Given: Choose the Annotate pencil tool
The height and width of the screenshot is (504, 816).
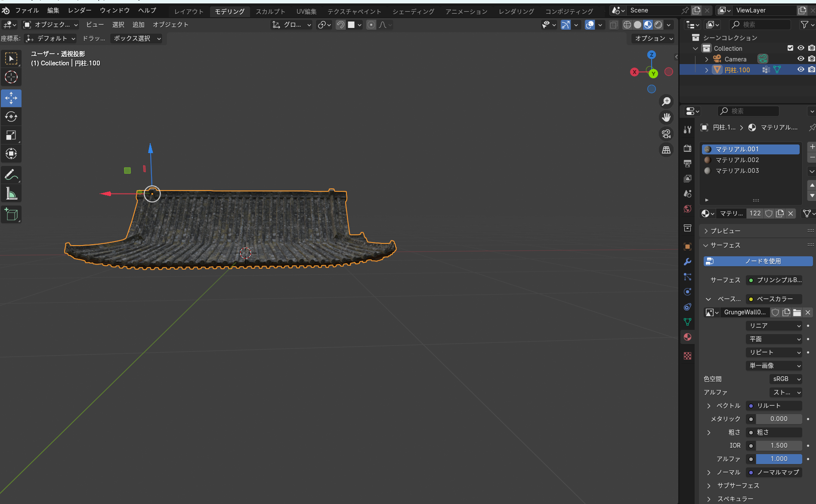Looking at the screenshot, I should pos(11,175).
